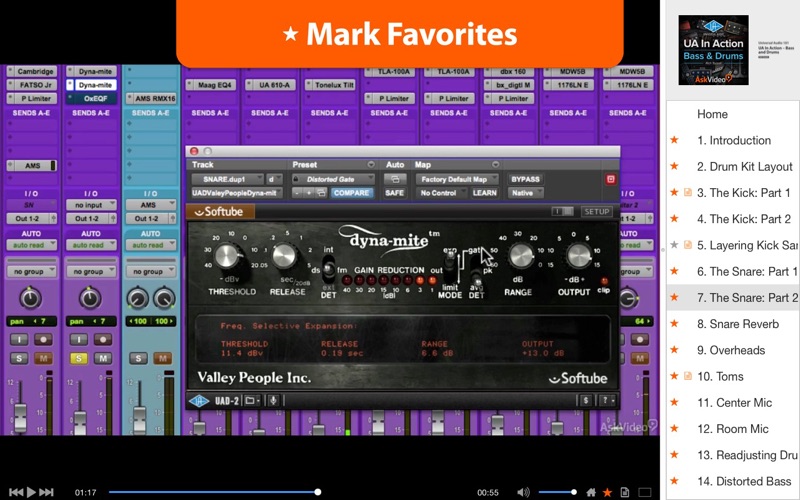The image size is (800, 500).
Task: Open the plugin SETUP button
Action: 596,212
